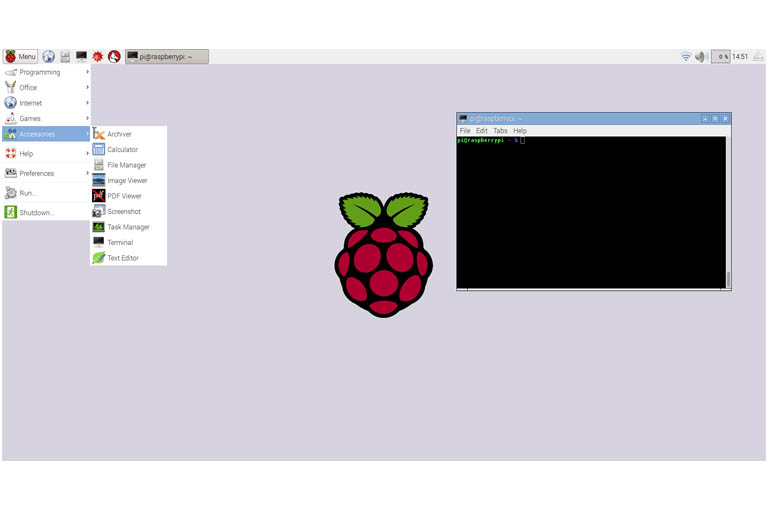768x512 pixels.
Task: Click the terminal command prompt line
Action: (491, 140)
